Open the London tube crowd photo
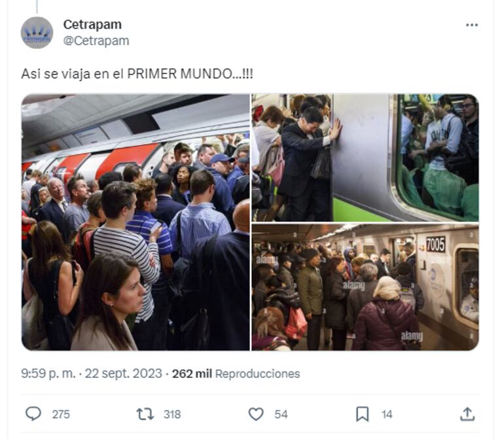 point(135,222)
